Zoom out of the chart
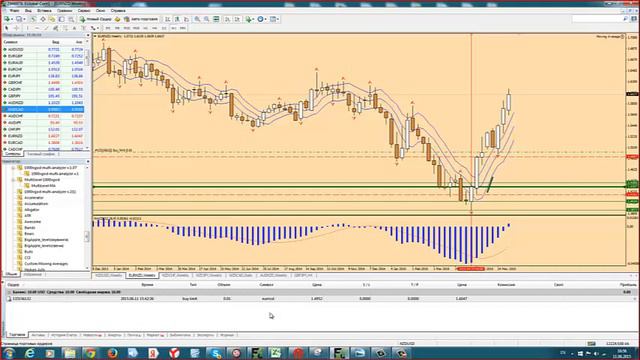Screen dimensions: 640x360 point(207,19)
